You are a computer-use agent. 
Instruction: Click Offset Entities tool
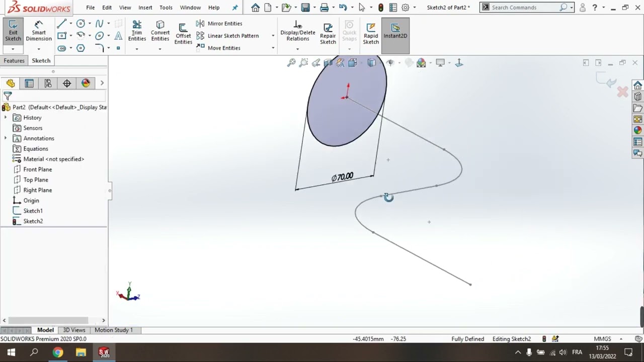click(183, 34)
